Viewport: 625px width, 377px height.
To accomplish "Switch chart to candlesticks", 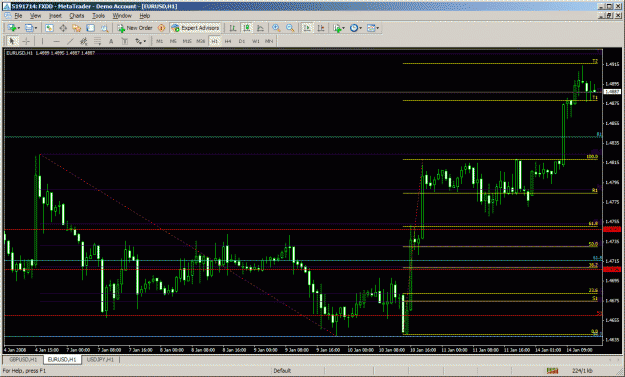I will 247,28.
